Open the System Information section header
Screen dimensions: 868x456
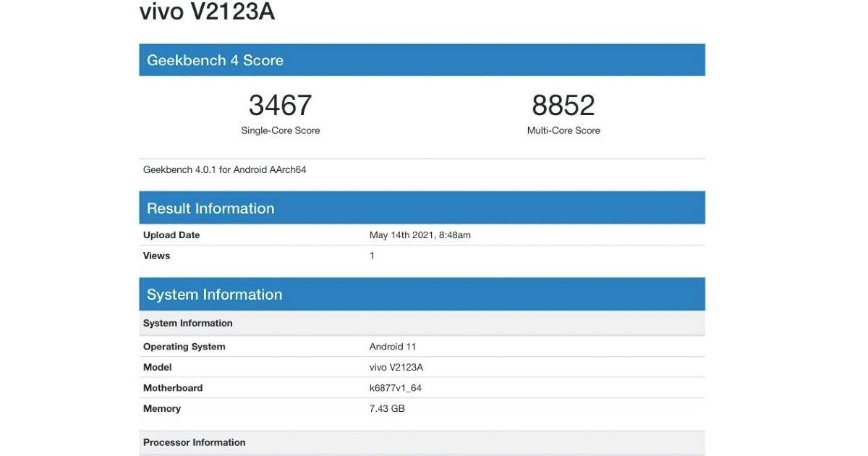[422, 294]
